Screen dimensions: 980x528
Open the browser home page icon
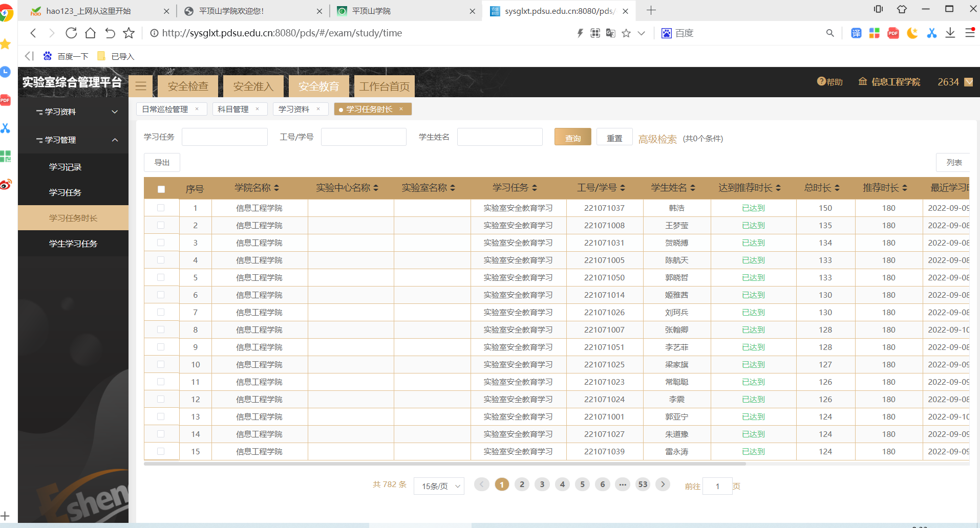coord(91,33)
